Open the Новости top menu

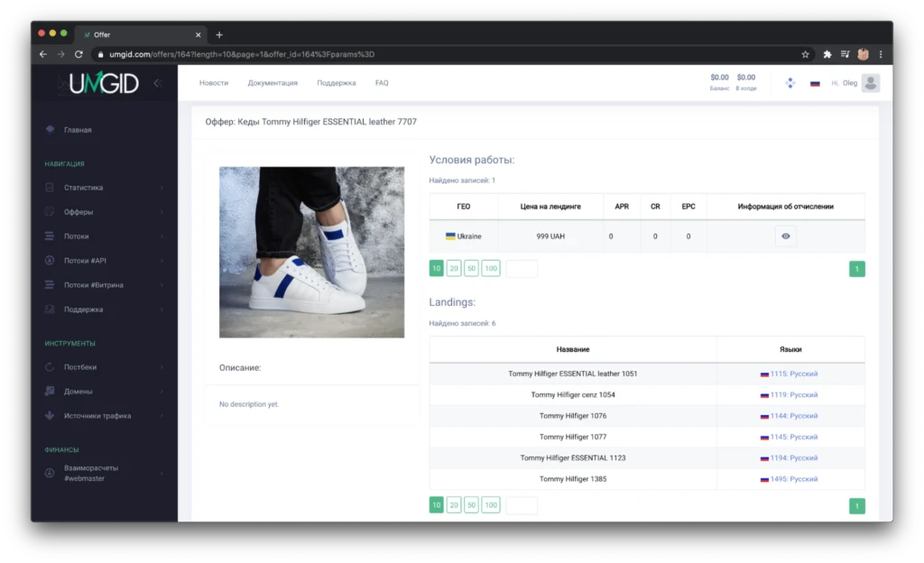click(x=213, y=83)
